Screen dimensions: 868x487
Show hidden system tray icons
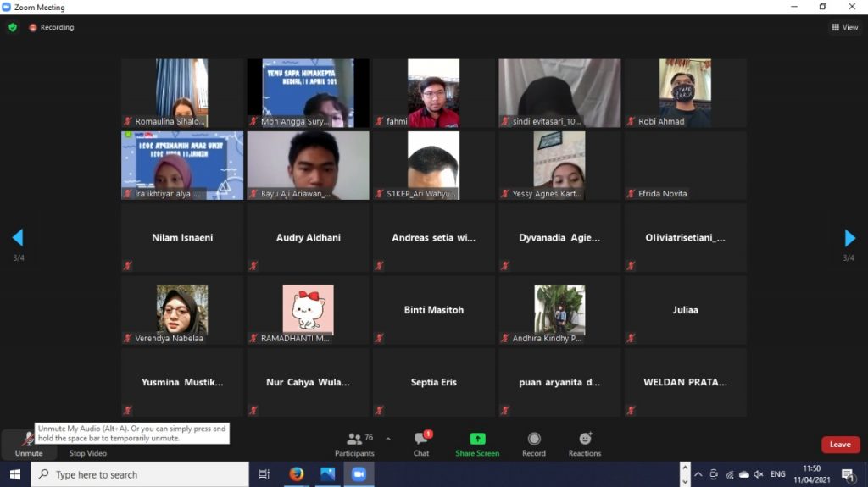(685, 474)
